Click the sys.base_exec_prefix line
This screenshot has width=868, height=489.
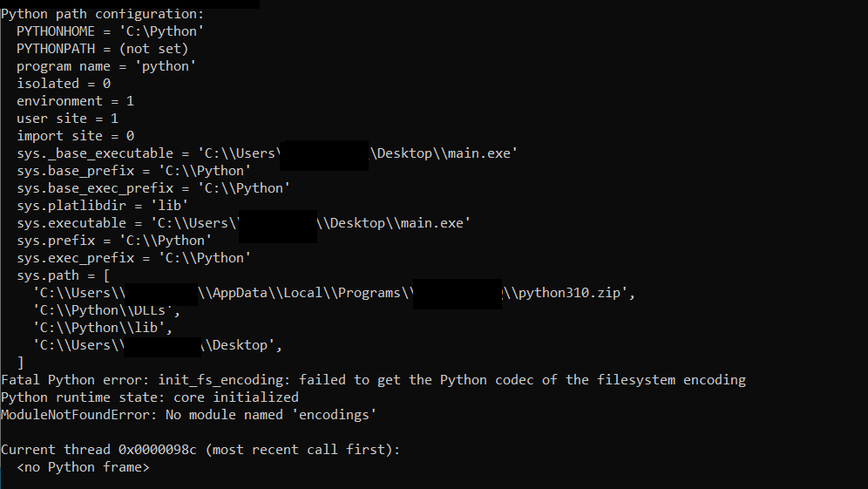[153, 188]
